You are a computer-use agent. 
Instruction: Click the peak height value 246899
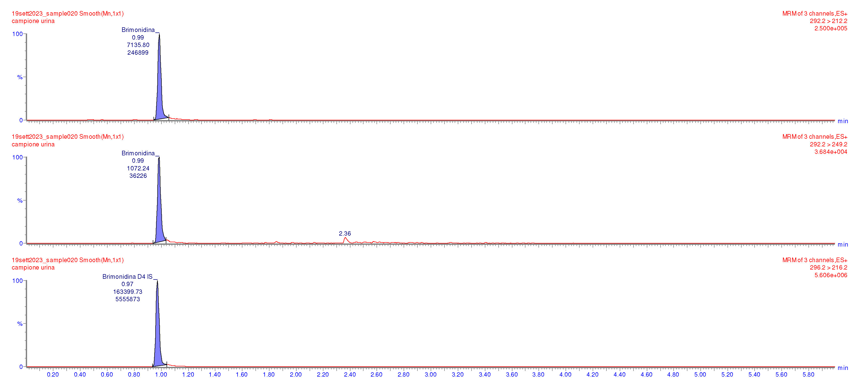[x=138, y=53]
